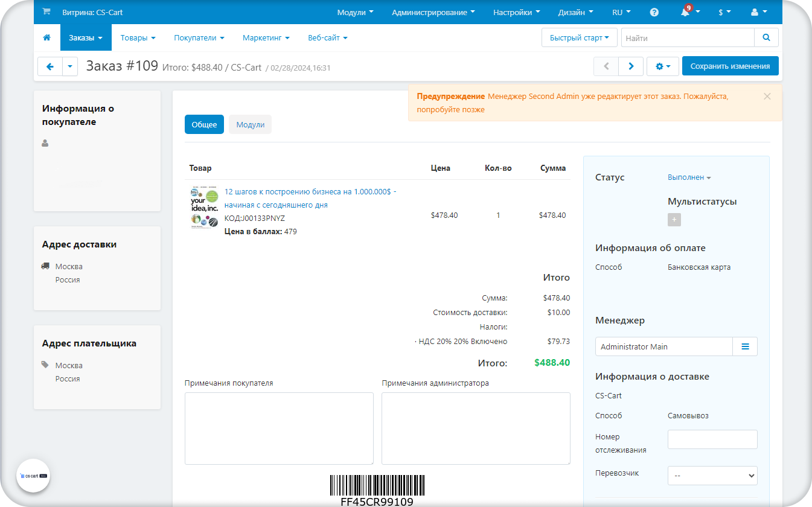Go to dashboard via home icon
This screenshot has height=507, width=812.
(x=46, y=37)
